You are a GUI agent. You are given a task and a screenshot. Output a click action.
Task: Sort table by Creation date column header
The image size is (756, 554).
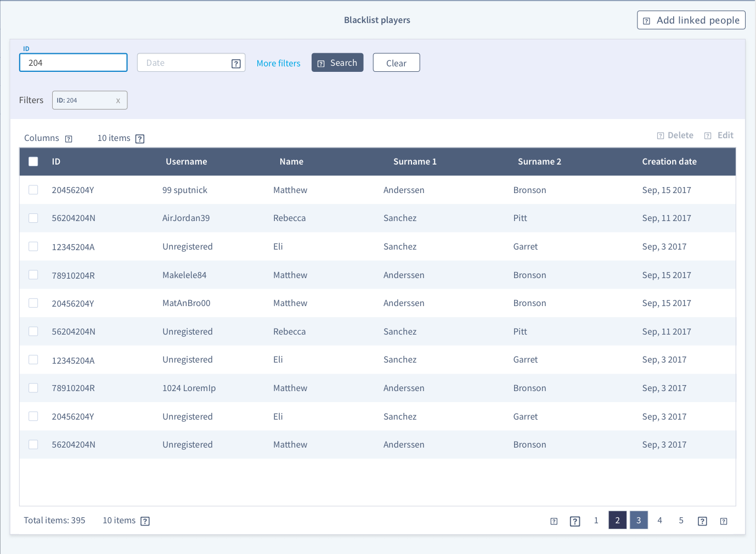pyautogui.click(x=669, y=162)
